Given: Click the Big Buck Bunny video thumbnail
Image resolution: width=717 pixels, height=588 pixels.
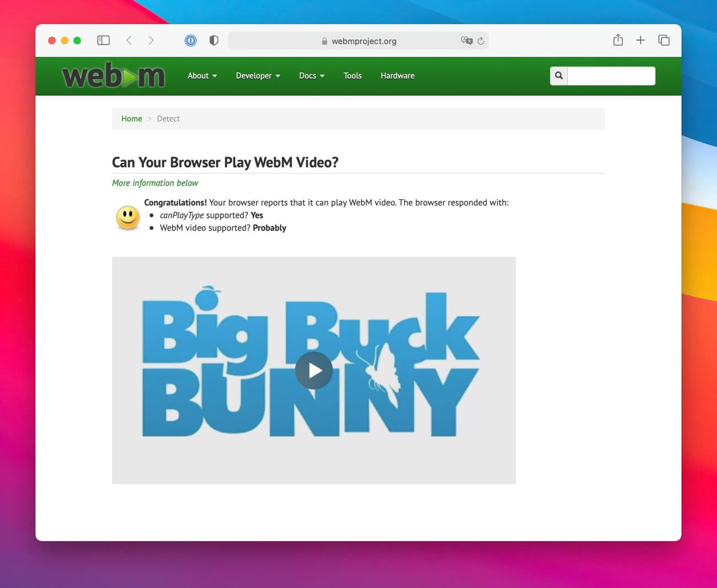Looking at the screenshot, I should coord(314,371).
